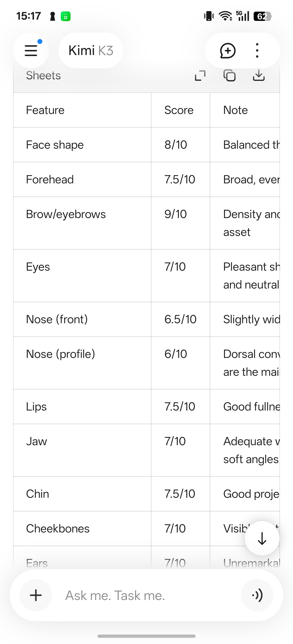
Task: Start a new chat with plus bubble icon
Action: (227, 50)
